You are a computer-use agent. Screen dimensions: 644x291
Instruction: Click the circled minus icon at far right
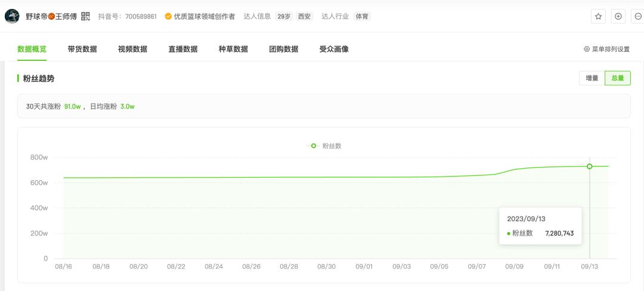coord(638,17)
